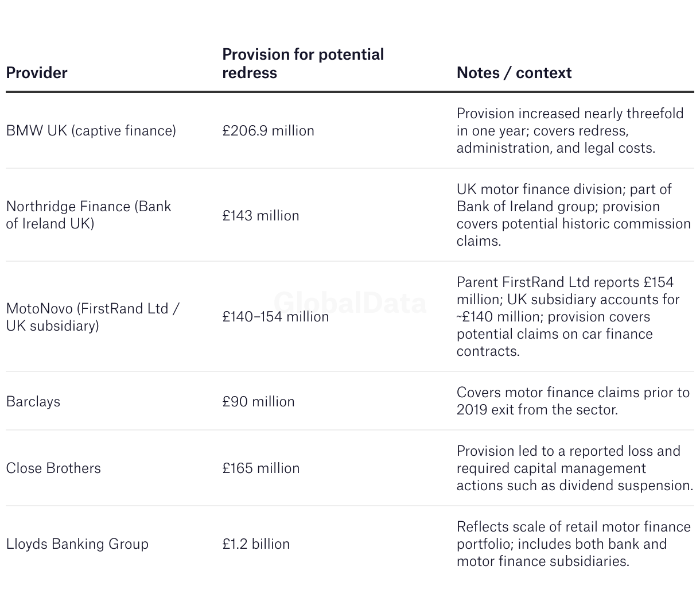This screenshot has width=700, height=605.
Task: Click the note about Parent FirstRand Ltd
Action: click(567, 317)
